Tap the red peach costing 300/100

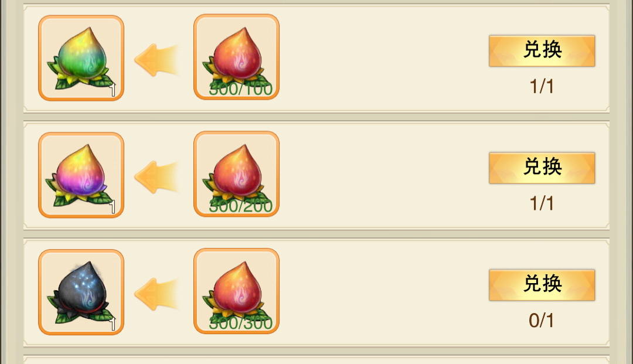pos(237,57)
